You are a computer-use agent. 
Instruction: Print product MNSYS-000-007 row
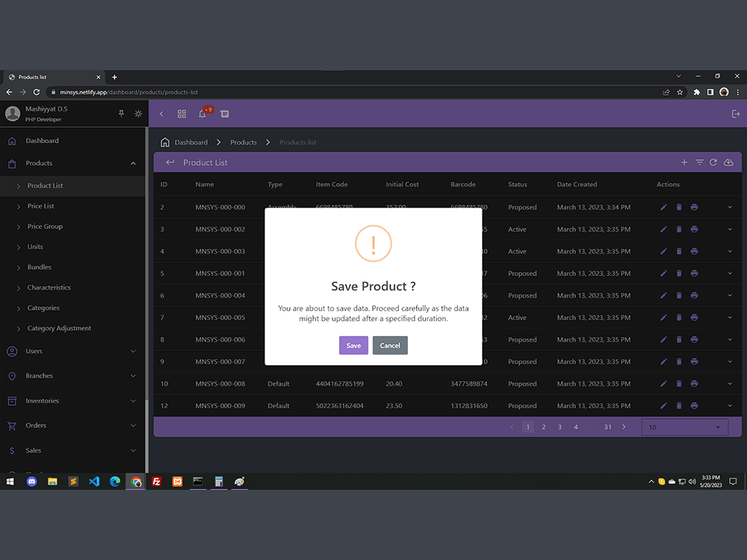(x=694, y=361)
